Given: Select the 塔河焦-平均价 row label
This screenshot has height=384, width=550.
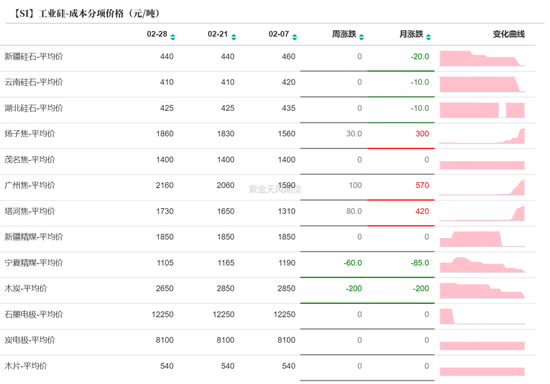Looking at the screenshot, I should click(30, 211).
